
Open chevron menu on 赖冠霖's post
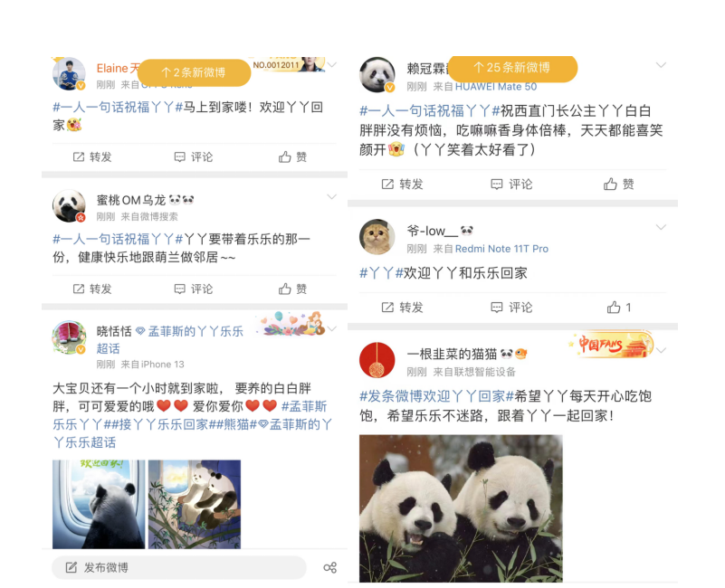662,65
